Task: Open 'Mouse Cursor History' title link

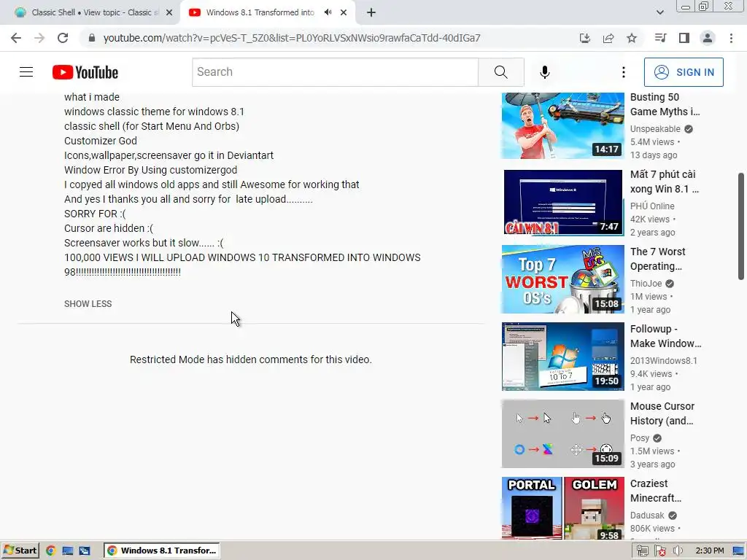Action: (x=662, y=414)
